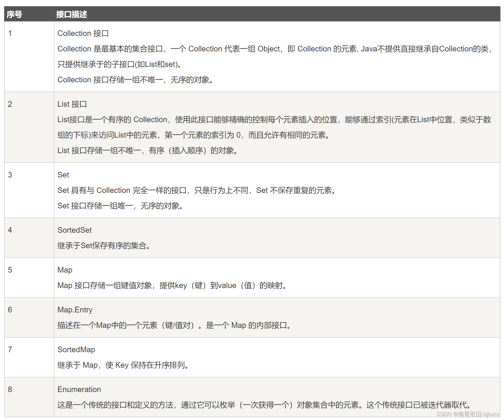
Task: Select row number 3 cell
Action: point(29,190)
